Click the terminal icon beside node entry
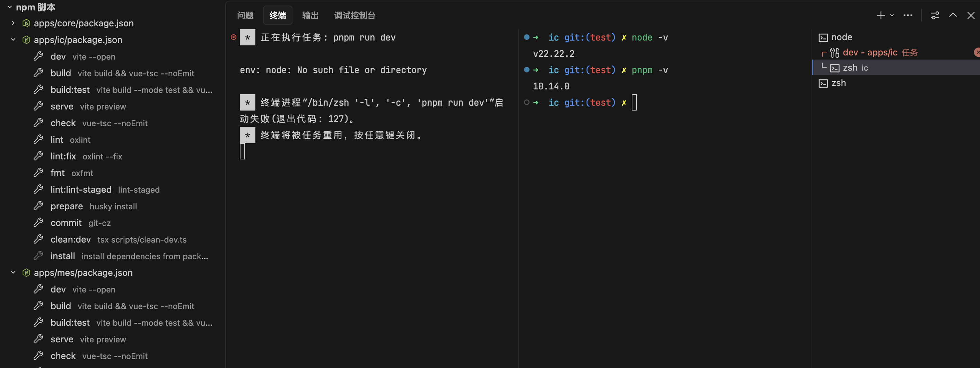 point(823,37)
